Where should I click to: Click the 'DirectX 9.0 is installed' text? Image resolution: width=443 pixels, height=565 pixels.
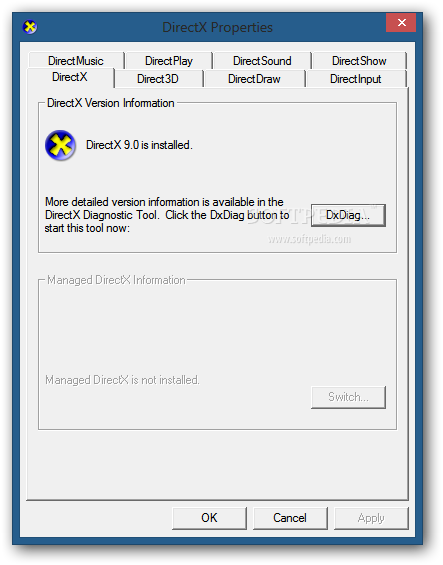click(139, 145)
